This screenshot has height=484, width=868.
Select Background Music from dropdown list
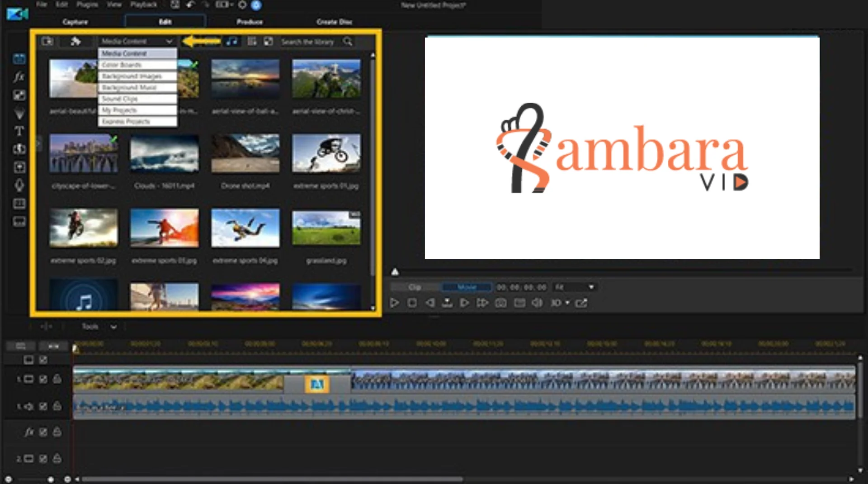click(137, 87)
